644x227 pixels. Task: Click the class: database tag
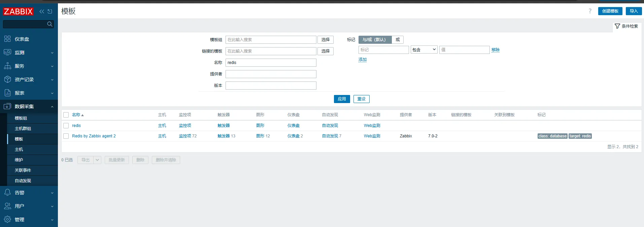click(x=552, y=136)
